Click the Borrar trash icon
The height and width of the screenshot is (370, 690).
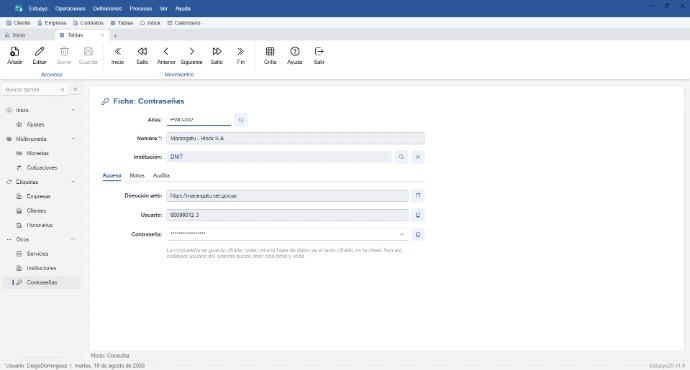[x=64, y=51]
